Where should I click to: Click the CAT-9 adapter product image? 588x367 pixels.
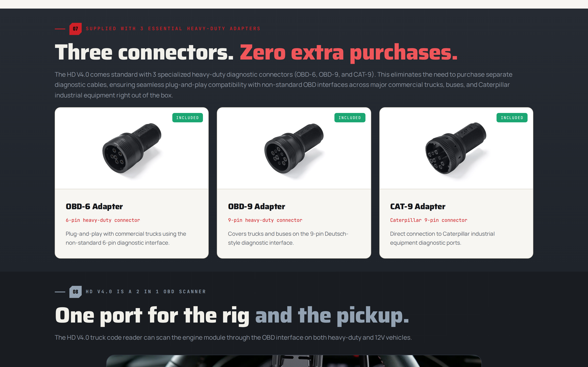(456, 148)
